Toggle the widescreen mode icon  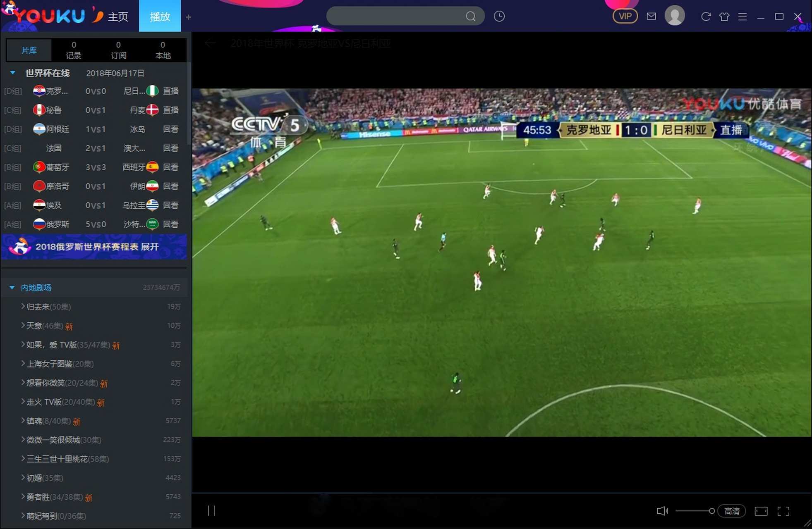point(761,511)
